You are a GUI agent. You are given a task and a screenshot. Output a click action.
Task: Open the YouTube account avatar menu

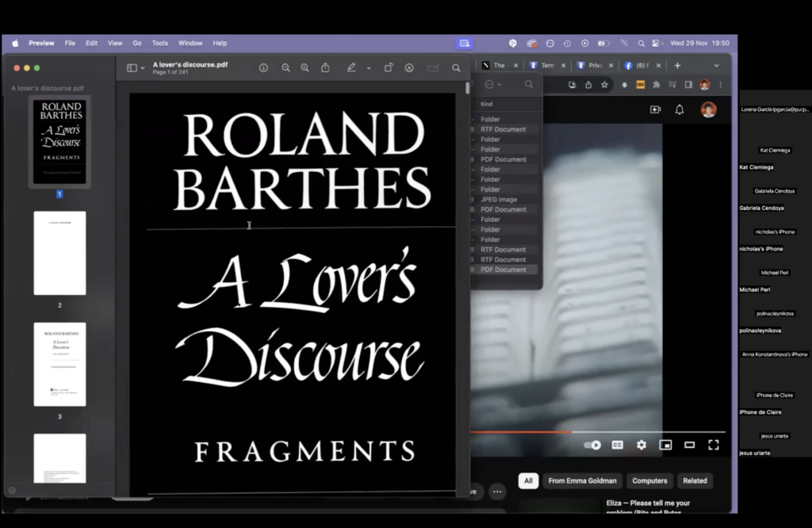(708, 109)
